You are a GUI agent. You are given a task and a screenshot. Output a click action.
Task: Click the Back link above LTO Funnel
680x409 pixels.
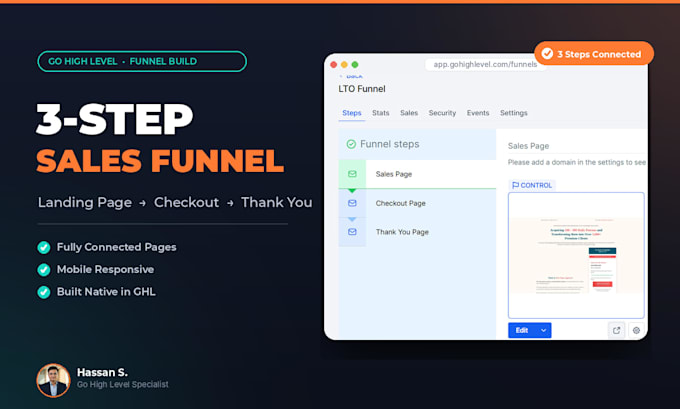(x=352, y=76)
